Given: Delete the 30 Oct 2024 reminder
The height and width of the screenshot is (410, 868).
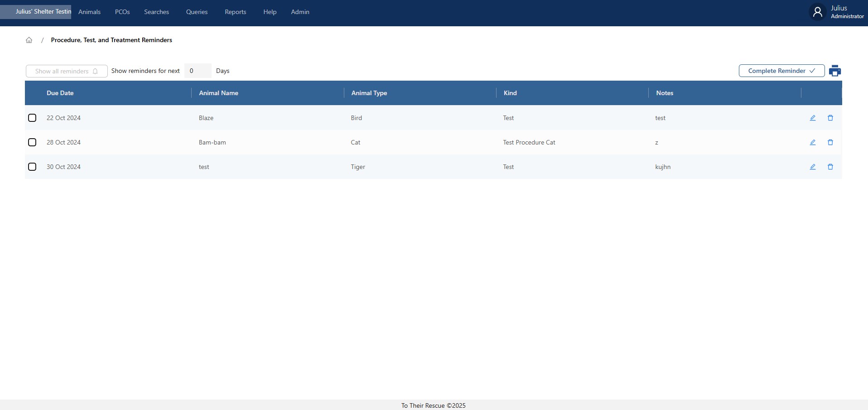Looking at the screenshot, I should coord(830,167).
